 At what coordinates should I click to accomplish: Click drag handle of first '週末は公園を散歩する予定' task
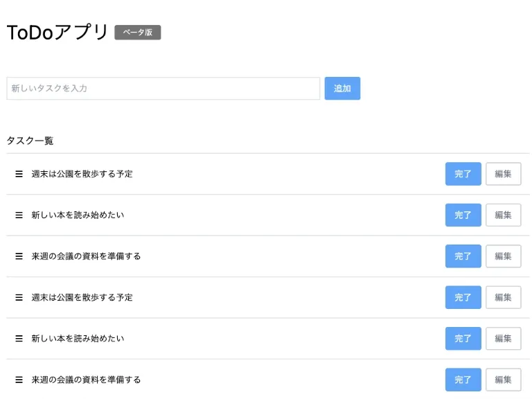pos(19,174)
